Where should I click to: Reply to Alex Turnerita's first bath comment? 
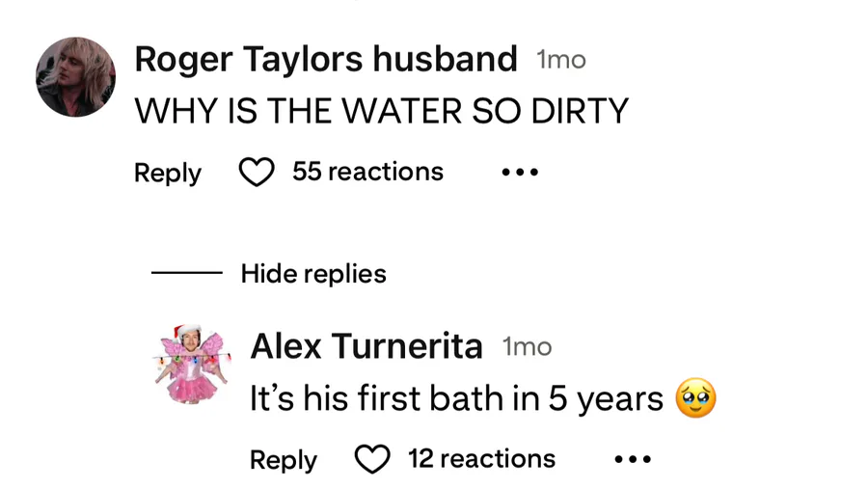(x=283, y=459)
